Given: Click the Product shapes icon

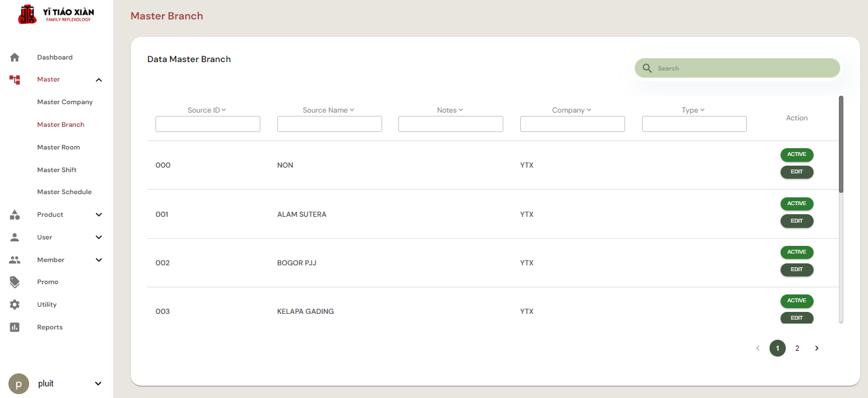Looking at the screenshot, I should click(x=15, y=215).
